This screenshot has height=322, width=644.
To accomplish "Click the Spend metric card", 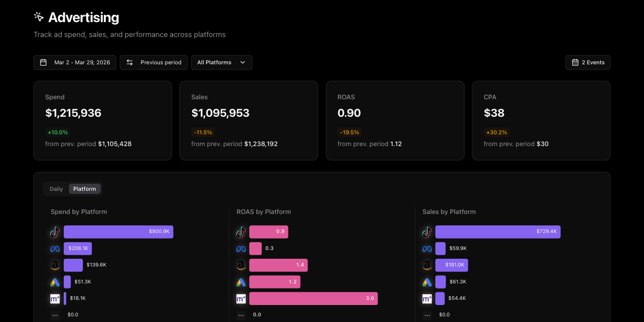I will [103, 120].
